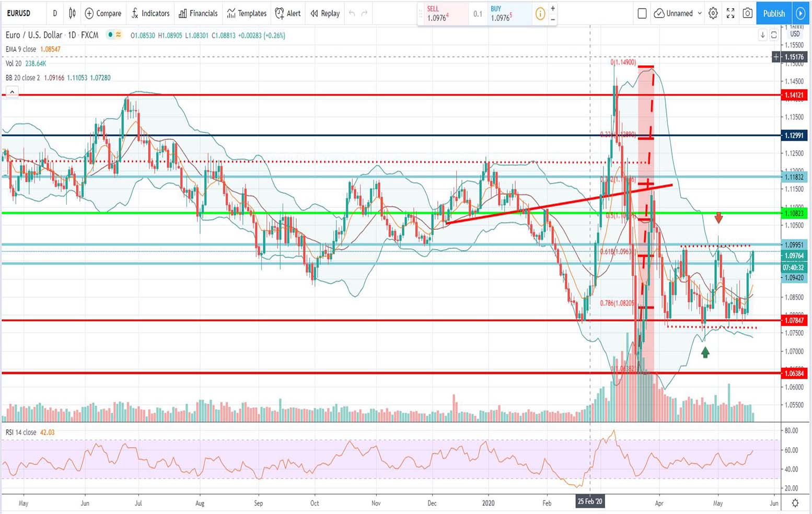The width and height of the screenshot is (812, 514).
Task: Click the EURUSD symbol search field
Action: click(x=21, y=13)
